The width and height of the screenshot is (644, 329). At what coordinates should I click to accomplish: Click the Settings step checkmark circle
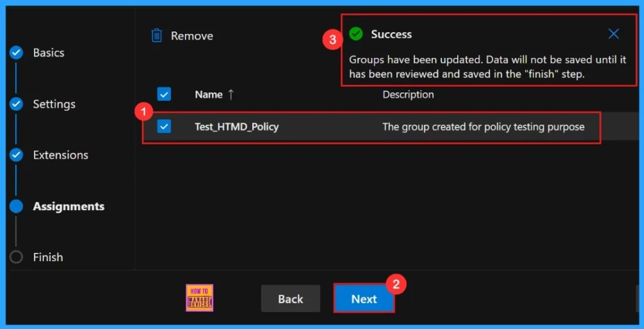tap(16, 104)
